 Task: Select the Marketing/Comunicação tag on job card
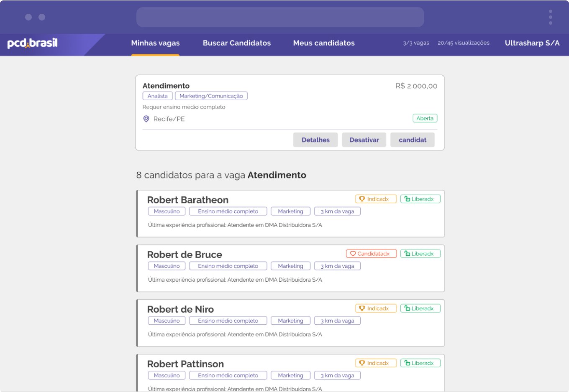pos(211,96)
